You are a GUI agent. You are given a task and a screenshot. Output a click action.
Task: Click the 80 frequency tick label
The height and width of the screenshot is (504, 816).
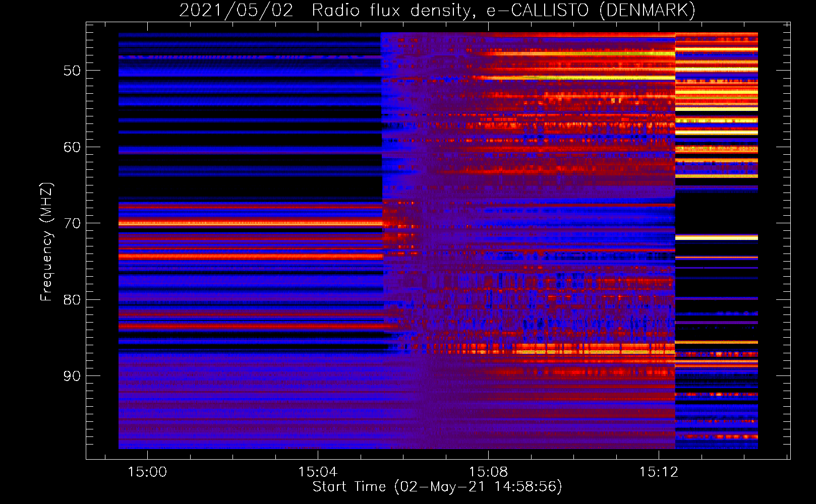point(72,300)
